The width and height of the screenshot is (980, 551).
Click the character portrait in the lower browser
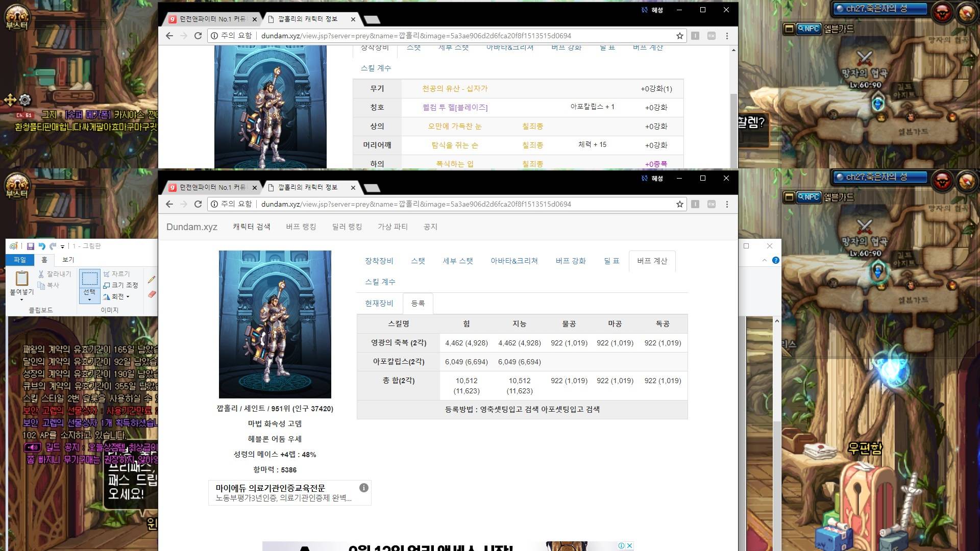tap(275, 324)
